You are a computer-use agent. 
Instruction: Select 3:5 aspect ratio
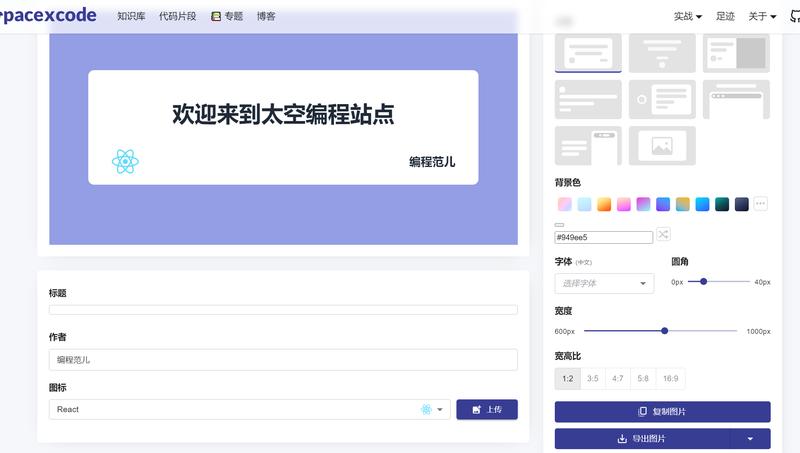pos(592,379)
